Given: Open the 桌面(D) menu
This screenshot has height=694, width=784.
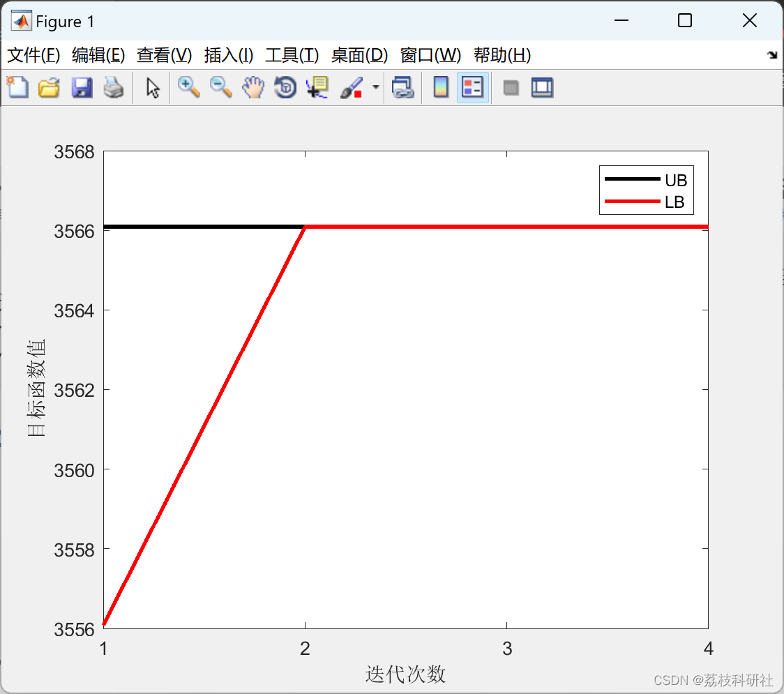Looking at the screenshot, I should coord(359,55).
